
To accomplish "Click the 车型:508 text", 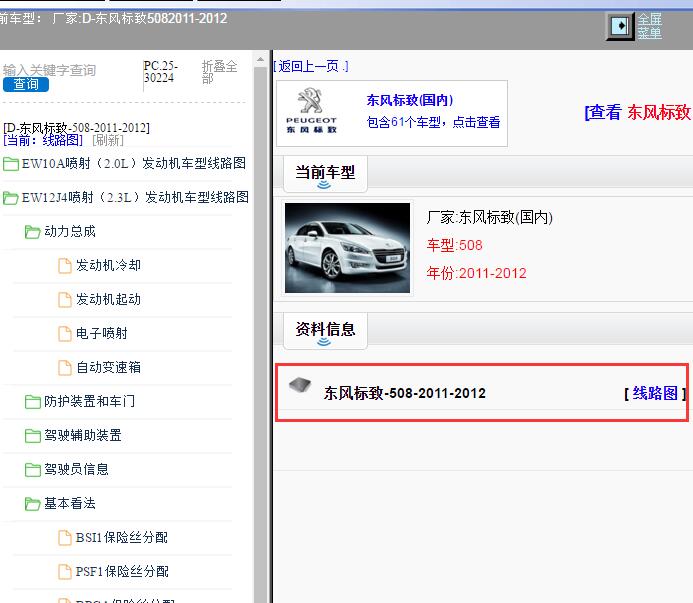I will (455, 245).
